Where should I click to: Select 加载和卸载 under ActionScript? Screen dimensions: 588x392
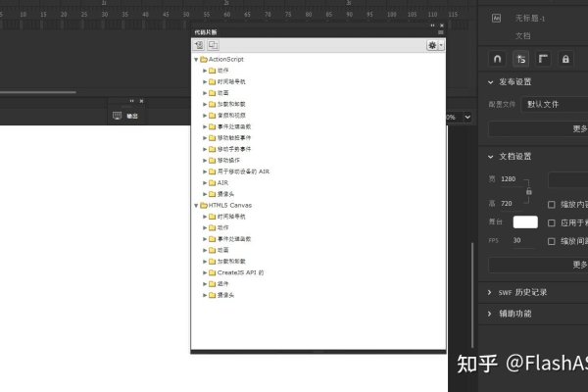231,104
